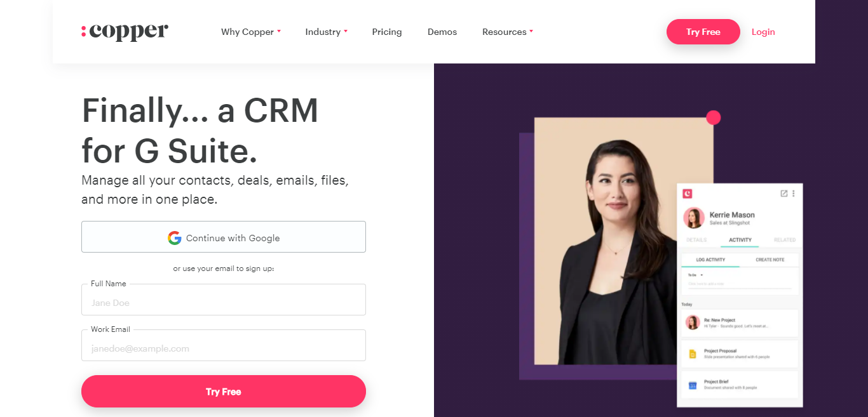The image size is (868, 417).
Task: Click the pop-out icon in CRM panel
Action: (783, 194)
